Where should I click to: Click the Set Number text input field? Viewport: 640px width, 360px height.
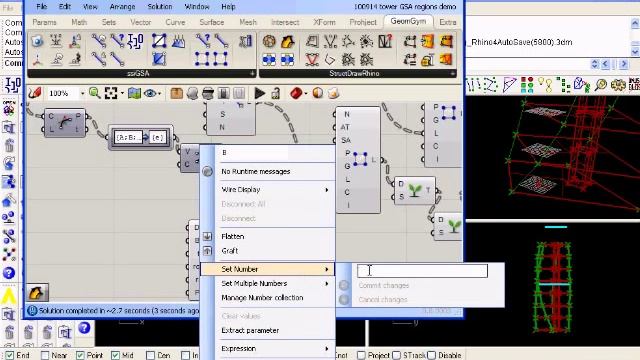422,271
